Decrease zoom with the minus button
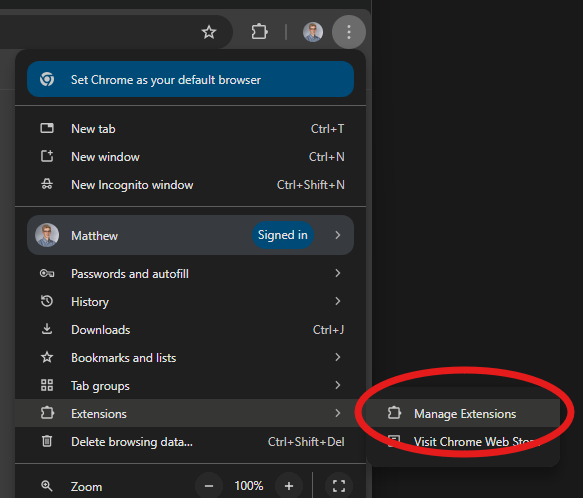 click(209, 486)
